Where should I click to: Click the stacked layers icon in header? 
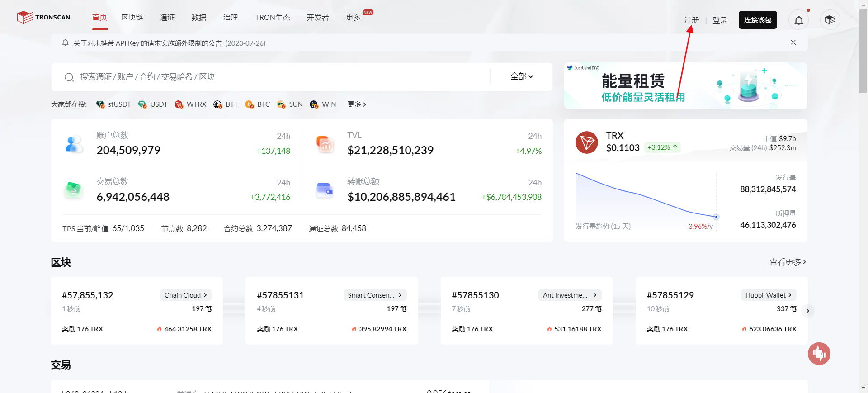click(830, 20)
